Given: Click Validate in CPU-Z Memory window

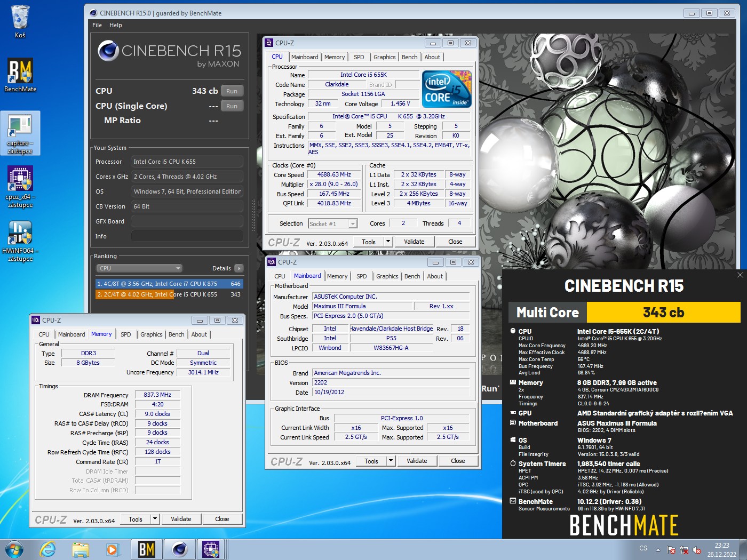Looking at the screenshot, I should pos(181,519).
